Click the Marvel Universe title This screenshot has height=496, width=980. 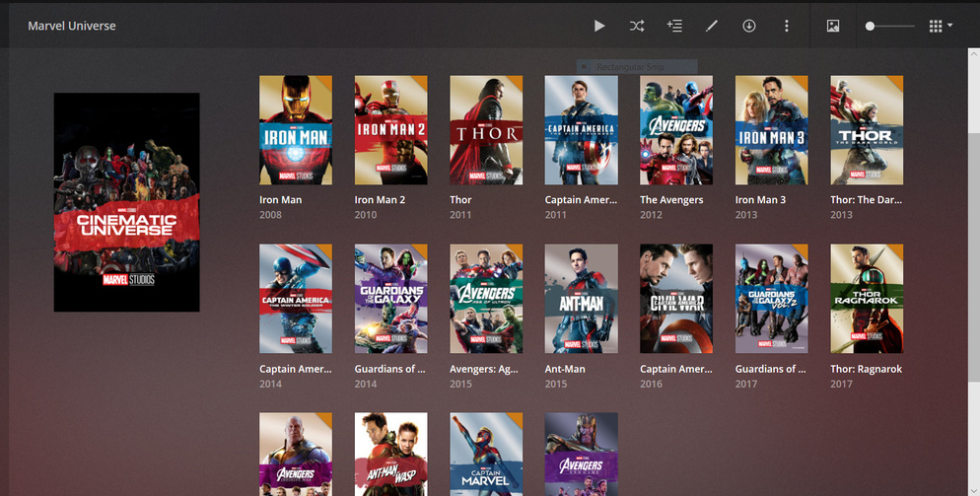click(x=72, y=26)
